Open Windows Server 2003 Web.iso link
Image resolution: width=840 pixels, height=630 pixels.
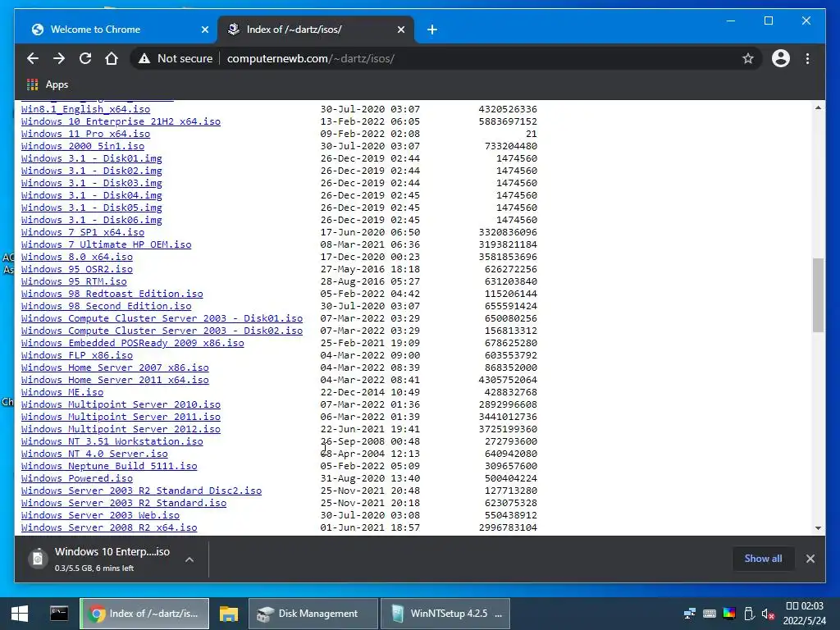pyautogui.click(x=100, y=516)
